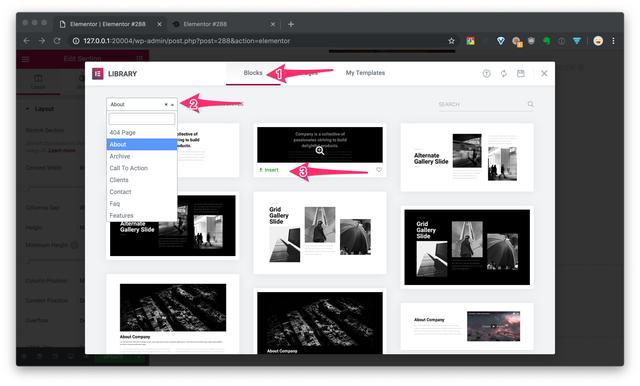Select the Contact category option
Image resolution: width=640 pixels, height=386 pixels.
point(142,192)
